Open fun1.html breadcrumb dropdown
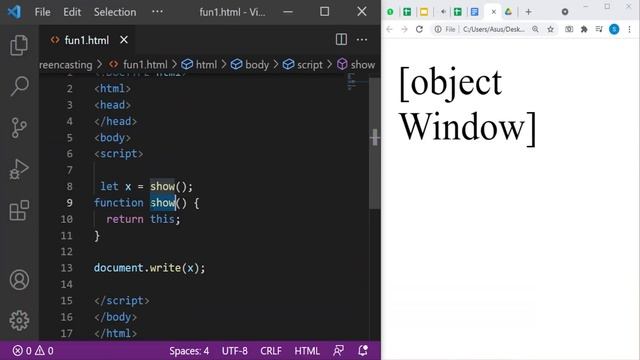Viewport: 640px width, 360px height. [x=145, y=64]
